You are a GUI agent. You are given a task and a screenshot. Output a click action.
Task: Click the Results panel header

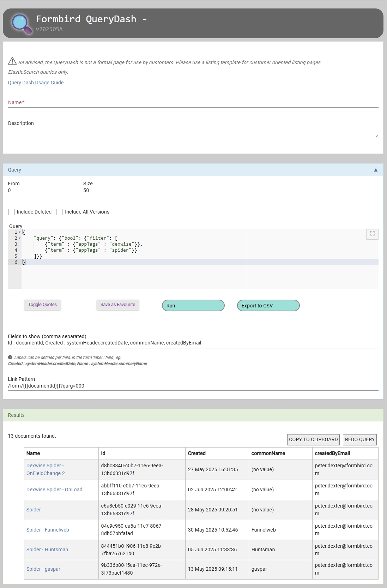193,415
